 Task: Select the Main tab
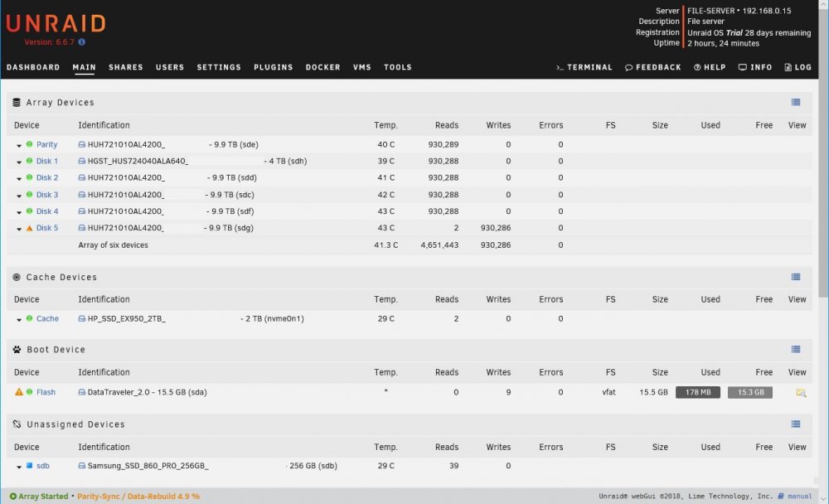point(84,67)
